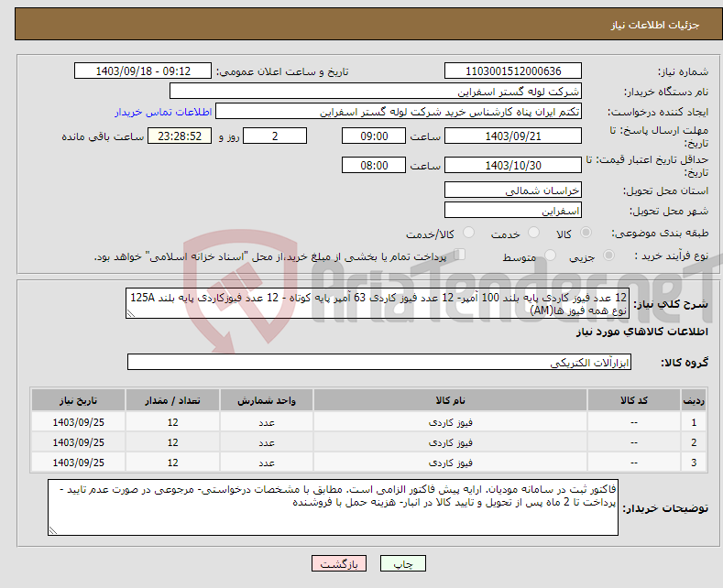The width and height of the screenshot is (723, 588).
Task: Click the general description text area
Action: click(x=378, y=303)
